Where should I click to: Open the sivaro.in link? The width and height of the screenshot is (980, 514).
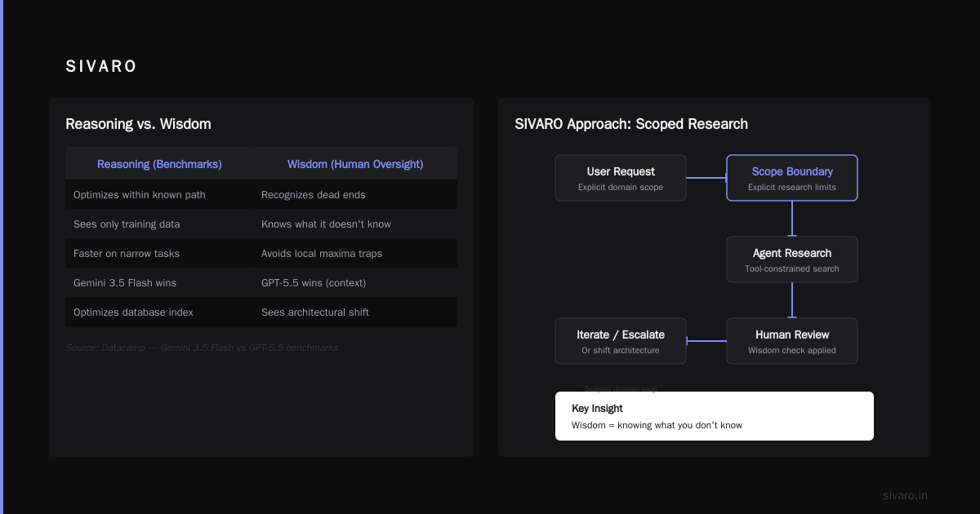click(x=905, y=495)
